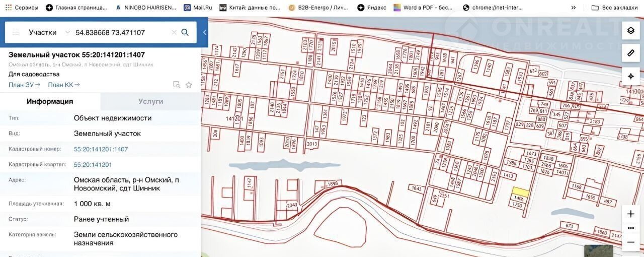
Task: Collapse the left information panel
Action: 205,32
